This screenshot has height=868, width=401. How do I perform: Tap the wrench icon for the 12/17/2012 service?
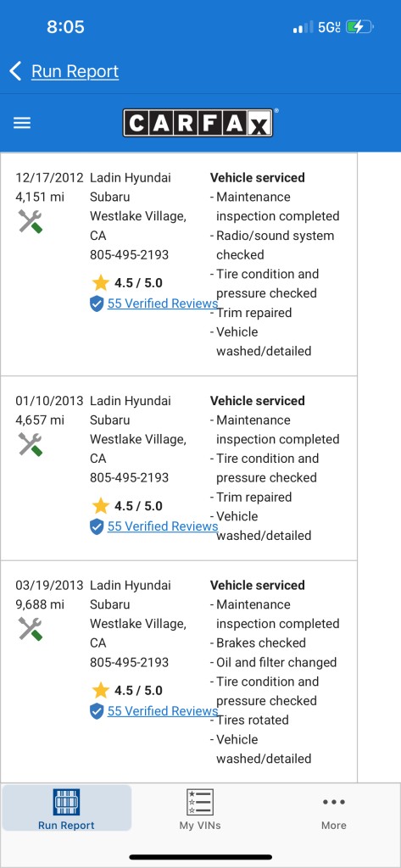click(x=30, y=221)
